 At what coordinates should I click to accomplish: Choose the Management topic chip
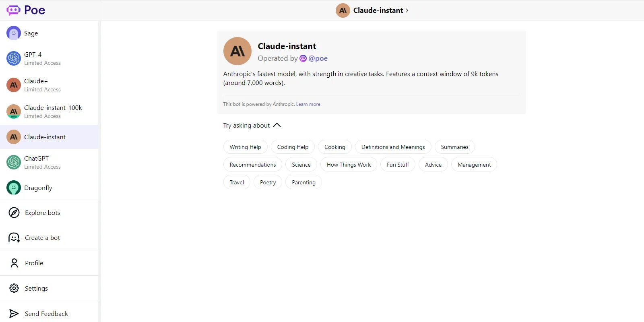tap(474, 165)
